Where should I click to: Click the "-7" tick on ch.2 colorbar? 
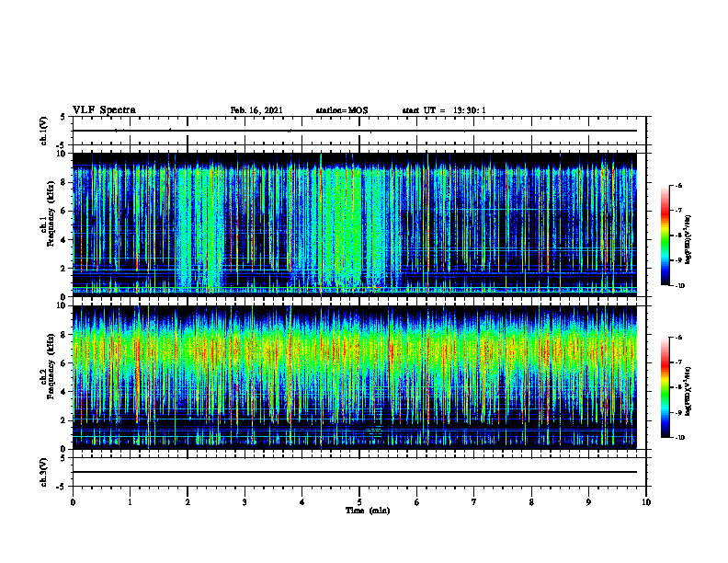pyautogui.click(x=678, y=362)
